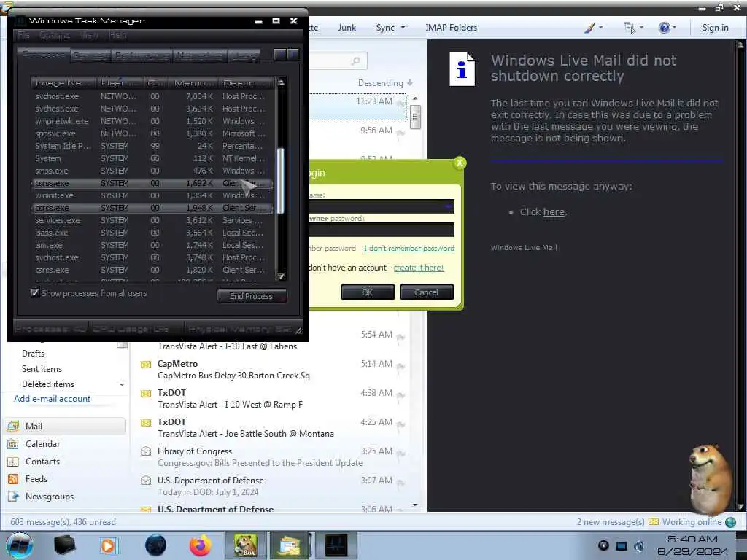
Task: Toggle Show processes from all users
Action: tap(35, 292)
